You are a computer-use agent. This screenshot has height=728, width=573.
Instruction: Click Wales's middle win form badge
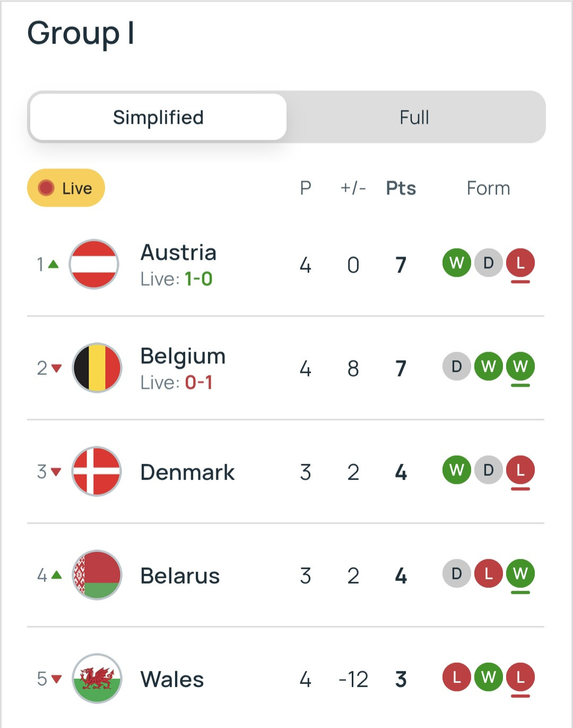488,677
